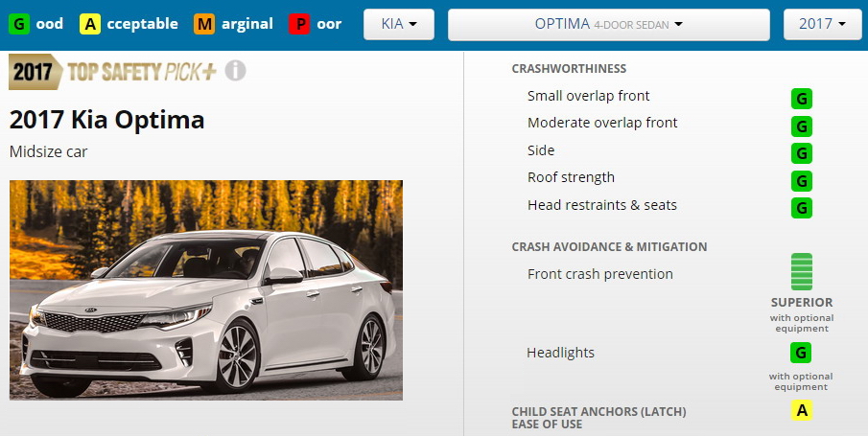This screenshot has height=436, width=868.
Task: Open the KIA make dropdown
Action: pyautogui.click(x=399, y=24)
